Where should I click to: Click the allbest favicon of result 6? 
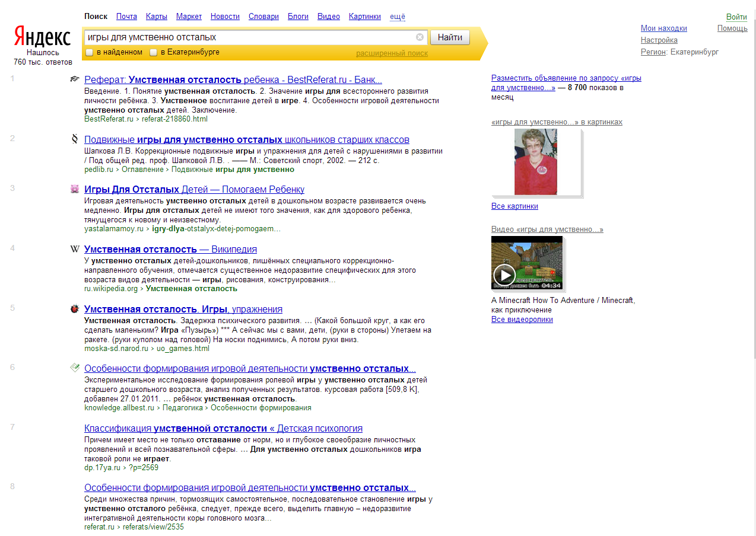tap(75, 368)
